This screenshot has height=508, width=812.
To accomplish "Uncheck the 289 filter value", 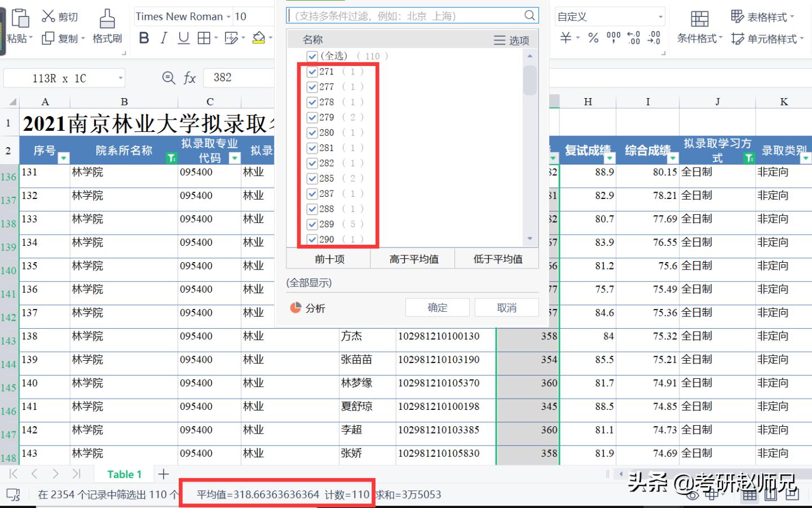I will 312,224.
